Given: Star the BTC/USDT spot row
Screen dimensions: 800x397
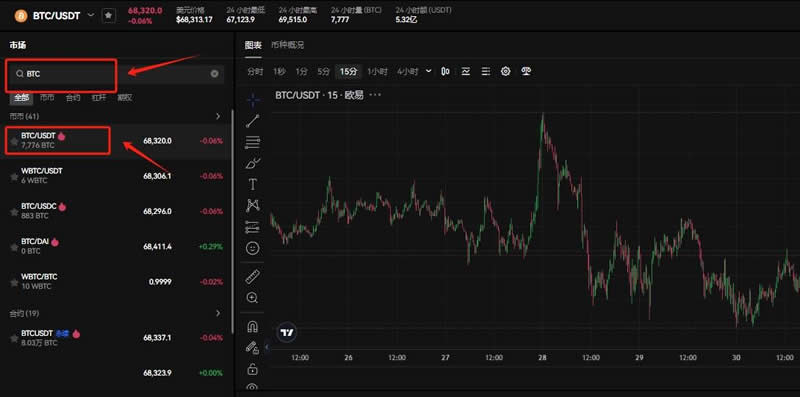Looking at the screenshot, I should click(14, 141).
